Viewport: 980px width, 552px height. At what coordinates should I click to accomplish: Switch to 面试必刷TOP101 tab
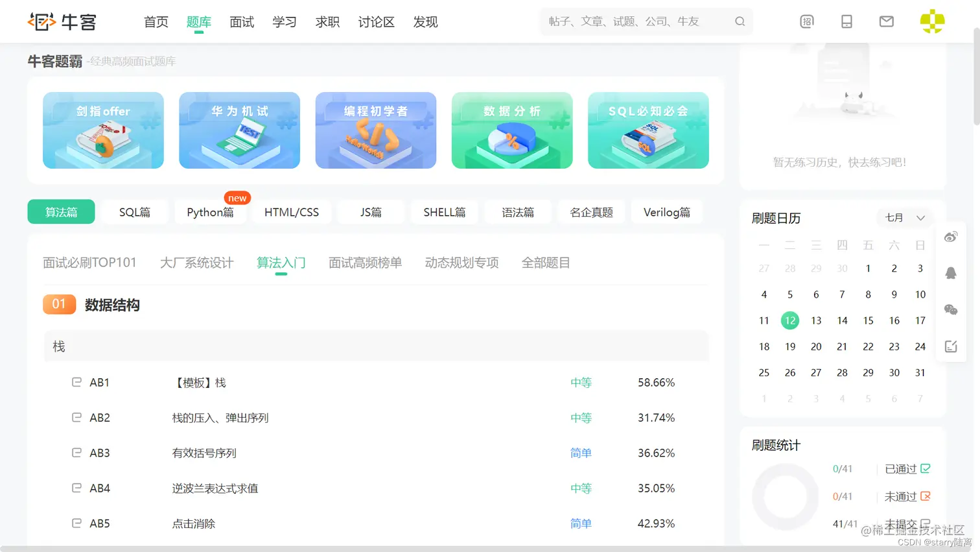(89, 262)
